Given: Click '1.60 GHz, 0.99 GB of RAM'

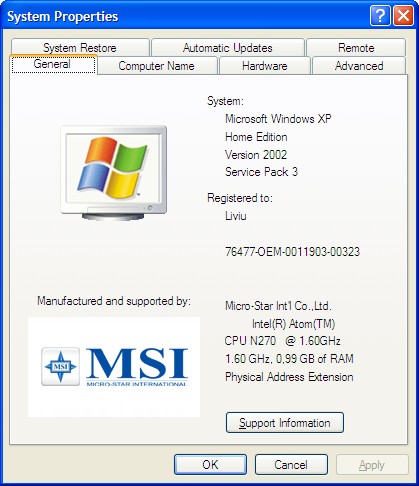Looking at the screenshot, I should click(x=289, y=359).
